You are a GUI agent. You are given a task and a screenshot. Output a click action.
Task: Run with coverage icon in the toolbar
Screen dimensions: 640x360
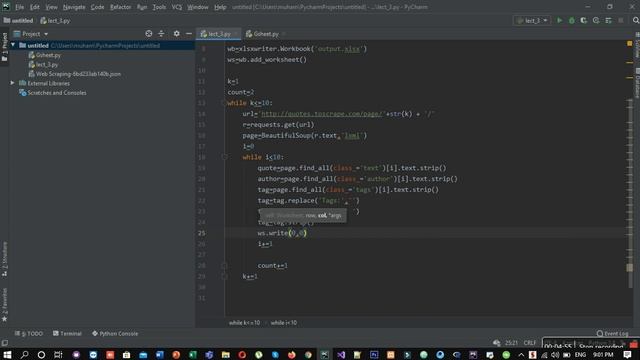(x=584, y=20)
